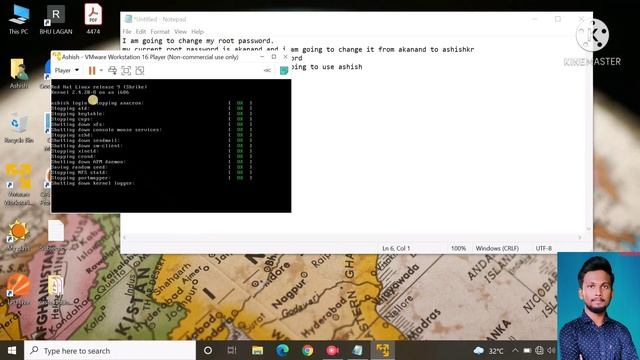Click the VMware title bar icon
The image size is (640, 360).
57,57
